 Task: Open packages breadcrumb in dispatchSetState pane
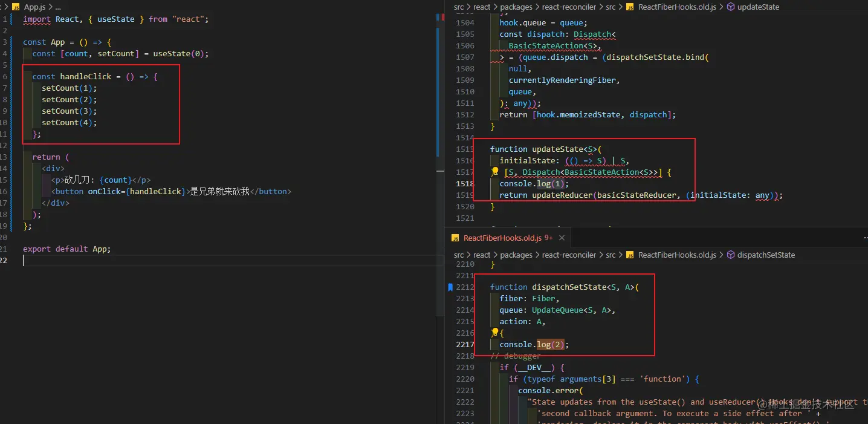pos(516,255)
